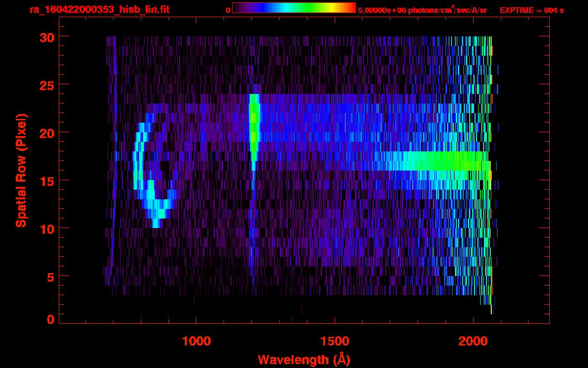Click the 1000 wavelength tick label
The image size is (588, 368).
[196, 341]
